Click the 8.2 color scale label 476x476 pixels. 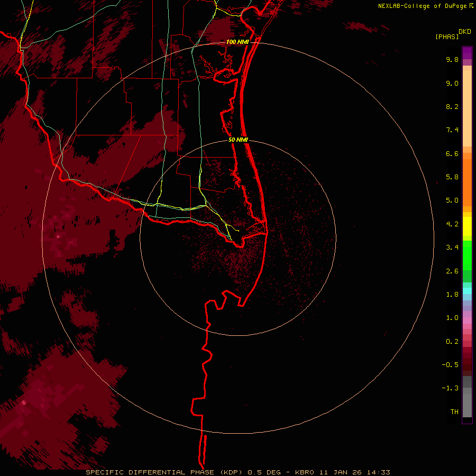tap(452, 106)
